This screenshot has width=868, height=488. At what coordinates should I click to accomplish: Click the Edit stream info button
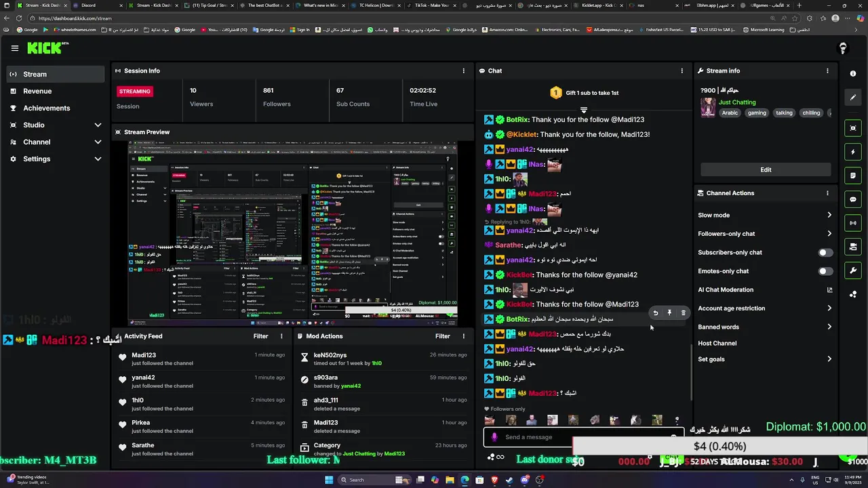(x=766, y=169)
